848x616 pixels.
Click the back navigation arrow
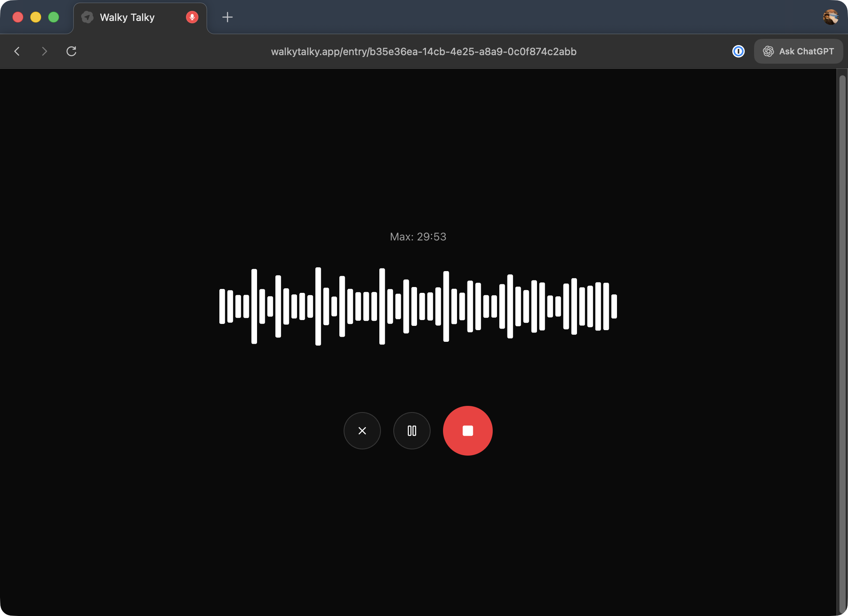pos(17,51)
